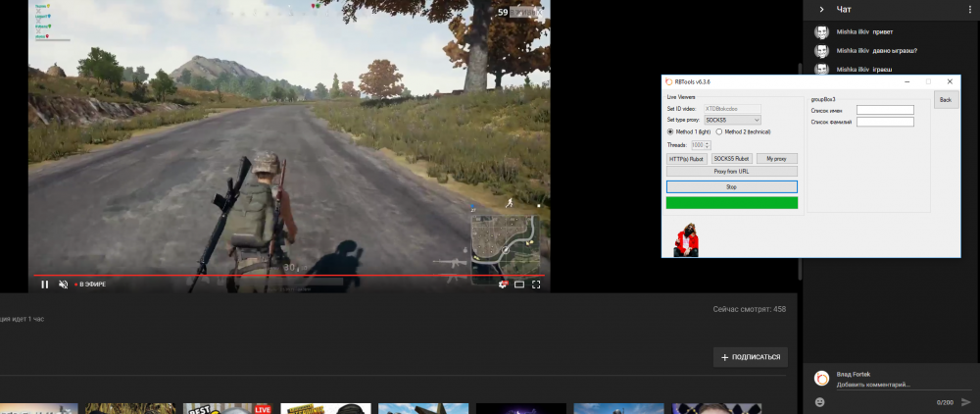Open video settings gear icon

(x=504, y=285)
